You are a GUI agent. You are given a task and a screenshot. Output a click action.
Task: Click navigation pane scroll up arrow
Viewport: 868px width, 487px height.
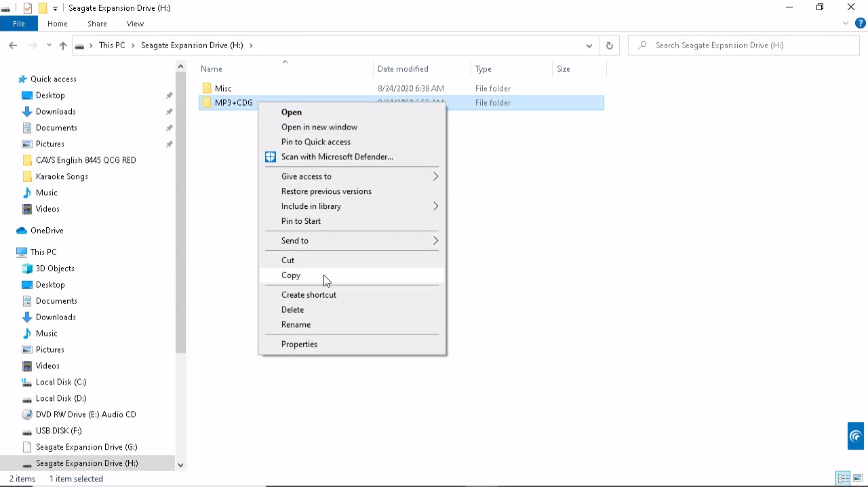point(180,66)
